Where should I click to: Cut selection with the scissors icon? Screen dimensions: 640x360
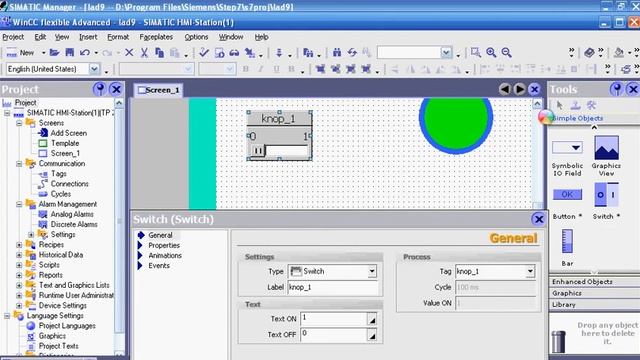point(144,52)
